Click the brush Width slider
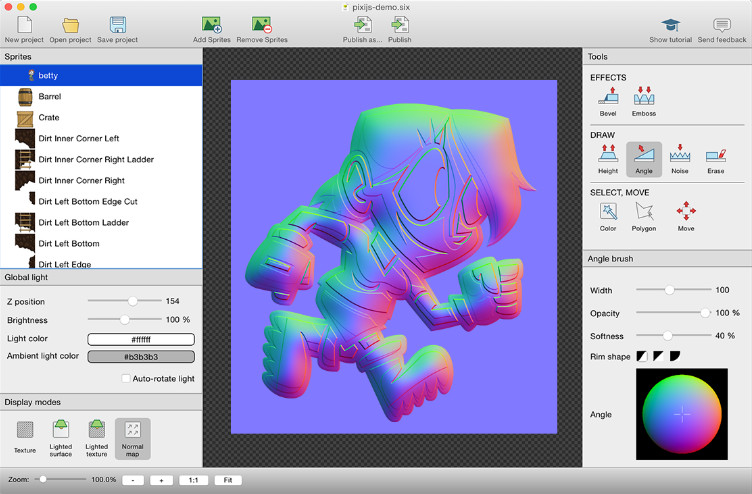 click(x=673, y=290)
